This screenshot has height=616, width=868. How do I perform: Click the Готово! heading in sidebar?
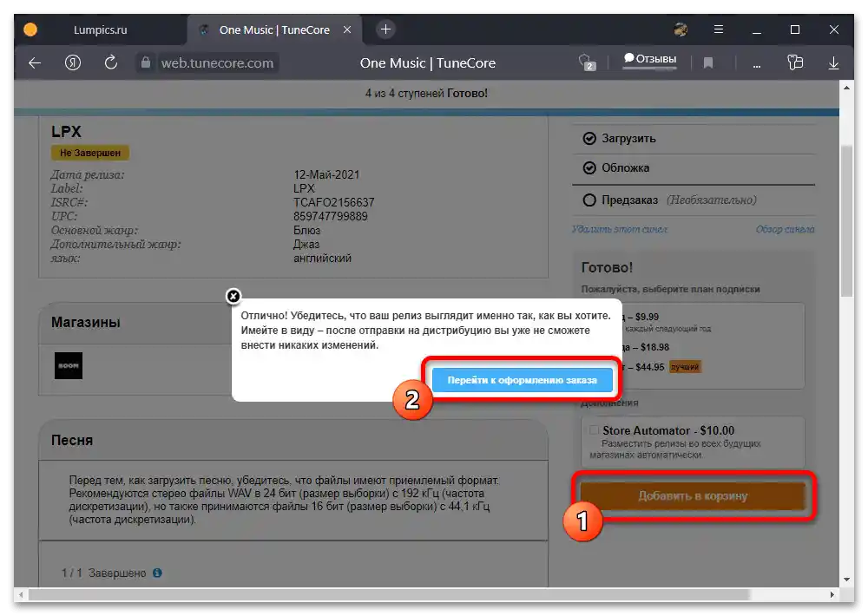607,267
